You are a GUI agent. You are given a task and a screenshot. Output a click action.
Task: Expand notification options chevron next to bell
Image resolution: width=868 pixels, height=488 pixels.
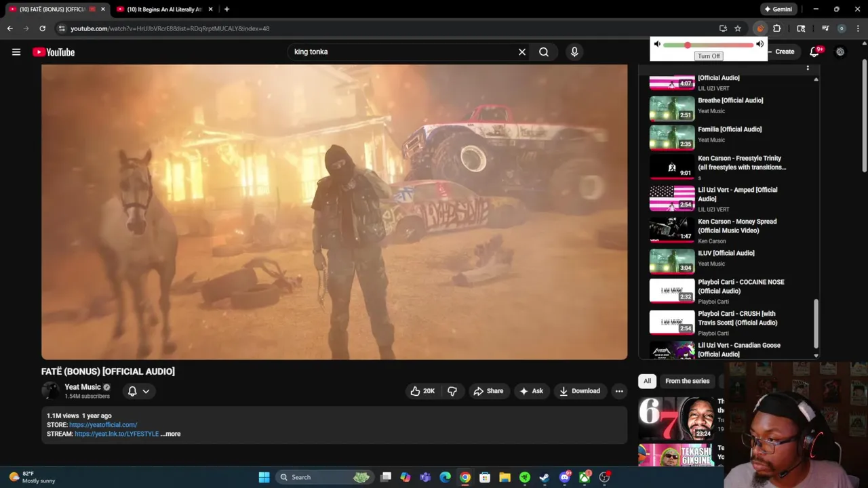(146, 391)
